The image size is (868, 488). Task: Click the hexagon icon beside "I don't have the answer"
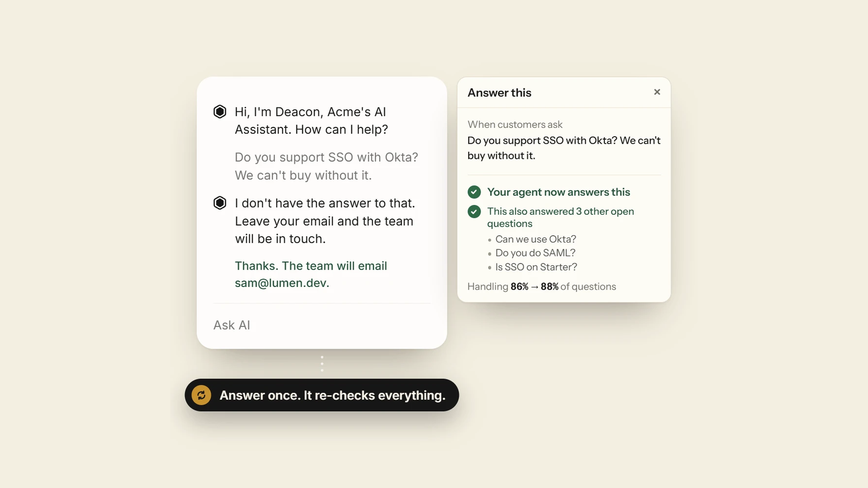220,203
